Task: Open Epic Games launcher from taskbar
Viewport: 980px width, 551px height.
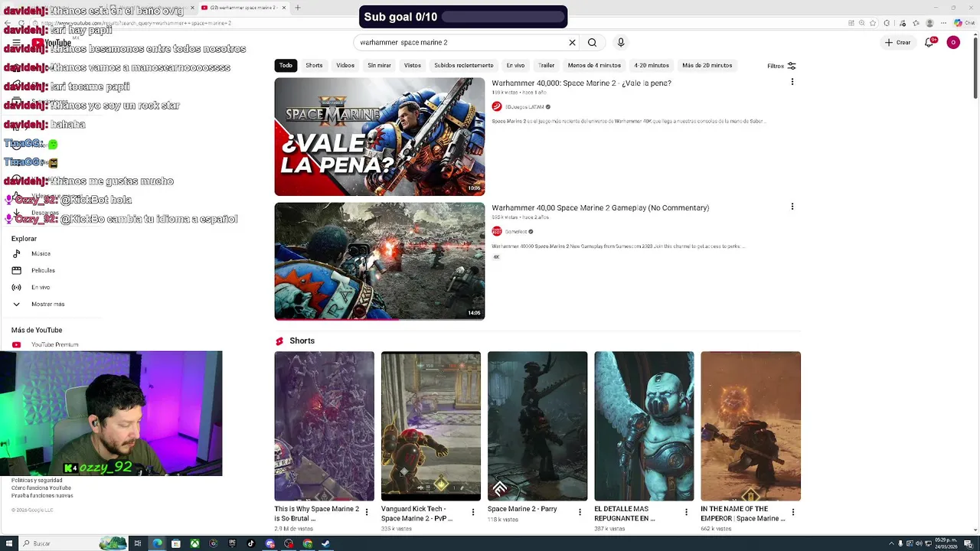Action: pos(232,543)
